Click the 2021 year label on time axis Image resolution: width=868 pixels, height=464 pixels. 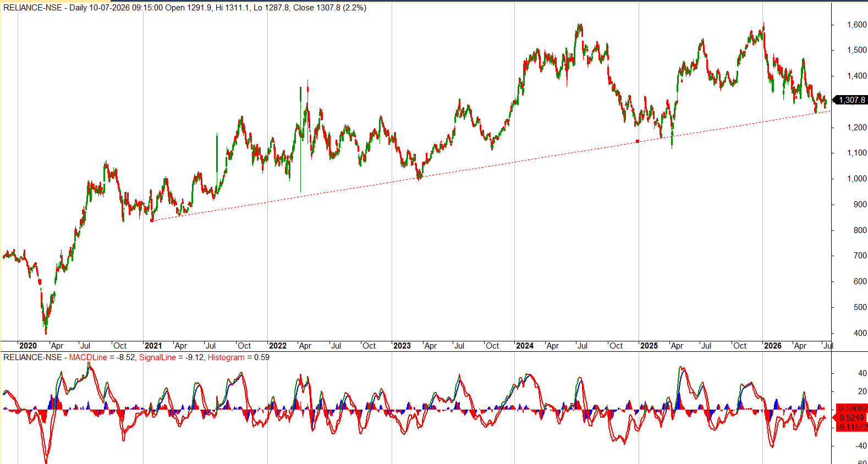tap(153, 346)
